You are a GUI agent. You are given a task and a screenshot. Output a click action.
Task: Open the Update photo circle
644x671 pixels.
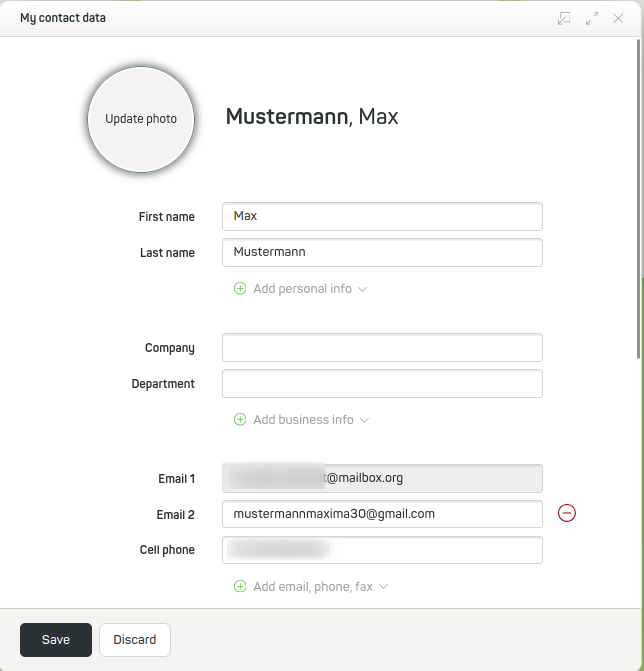[141, 119]
